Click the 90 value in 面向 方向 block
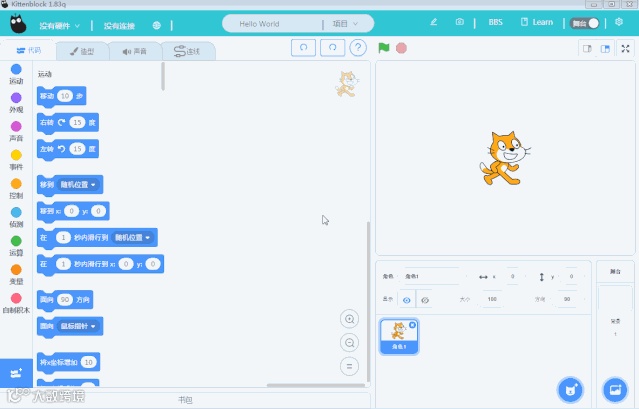This screenshot has height=409, width=639. 64,300
